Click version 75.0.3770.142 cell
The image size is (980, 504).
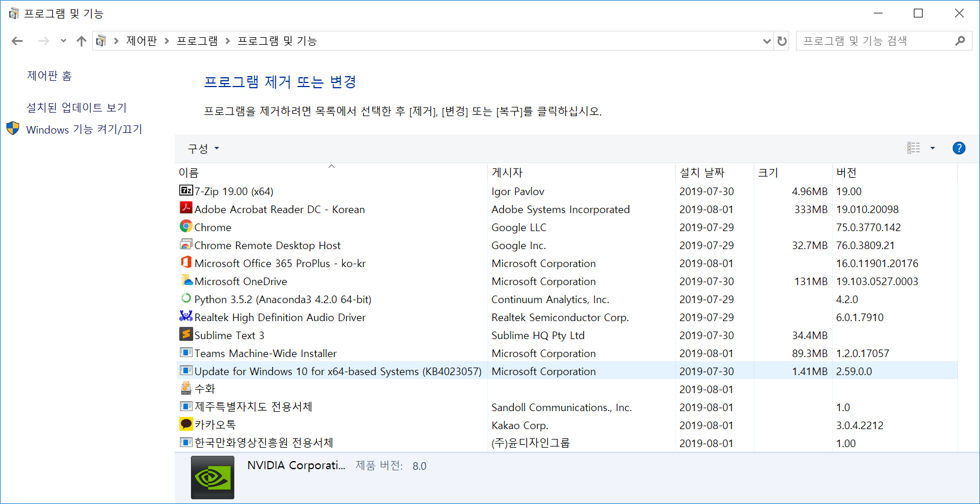point(869,227)
